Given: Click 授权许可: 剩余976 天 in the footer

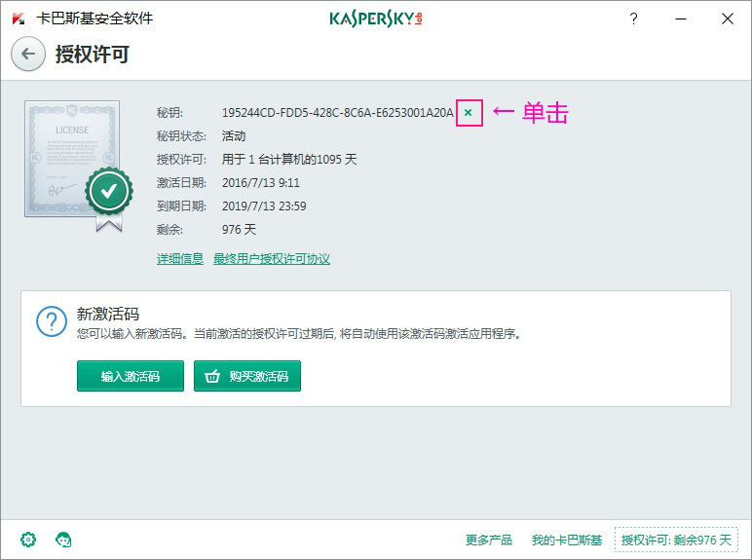Looking at the screenshot, I should (x=676, y=540).
